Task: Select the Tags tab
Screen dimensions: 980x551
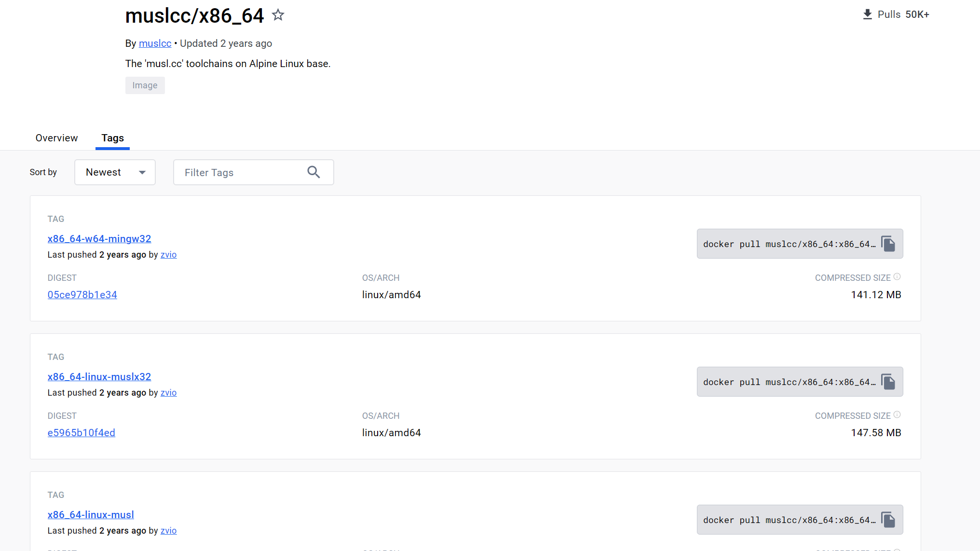Action: 112,138
